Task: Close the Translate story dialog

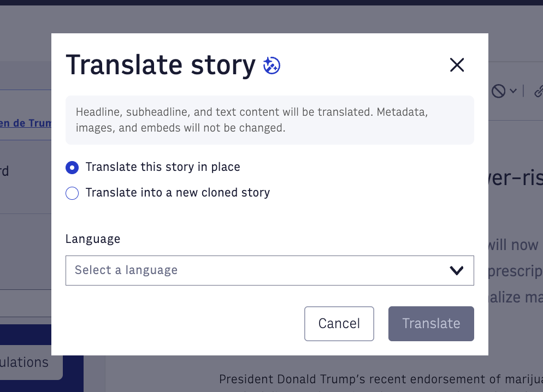Action: tap(457, 65)
